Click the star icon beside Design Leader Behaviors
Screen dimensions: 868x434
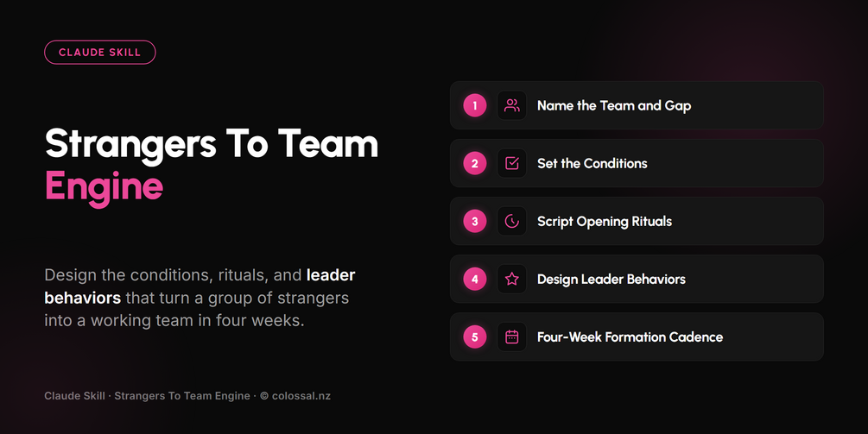(x=512, y=279)
